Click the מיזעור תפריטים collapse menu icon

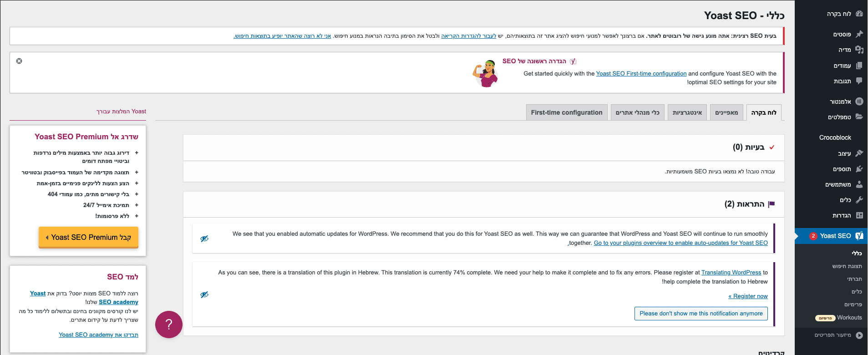point(859,335)
